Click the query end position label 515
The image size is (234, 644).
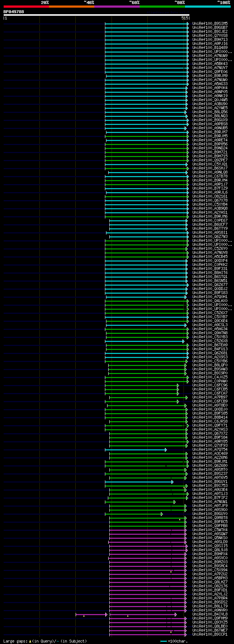pos(185,18)
